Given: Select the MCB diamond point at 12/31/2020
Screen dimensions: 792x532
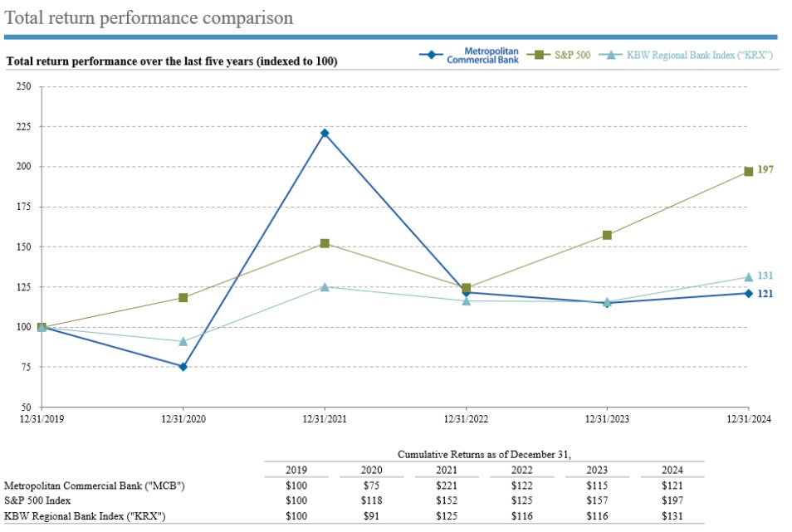Looking at the screenshot, I should point(183,367).
